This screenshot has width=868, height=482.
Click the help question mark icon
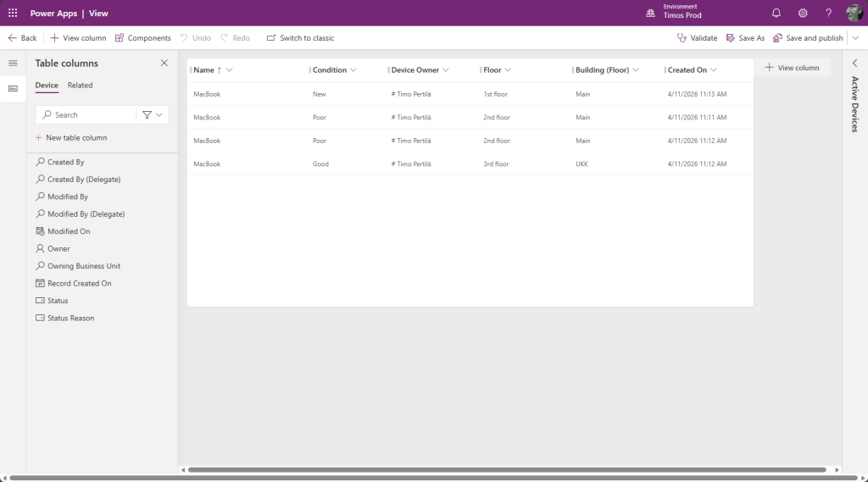point(828,14)
